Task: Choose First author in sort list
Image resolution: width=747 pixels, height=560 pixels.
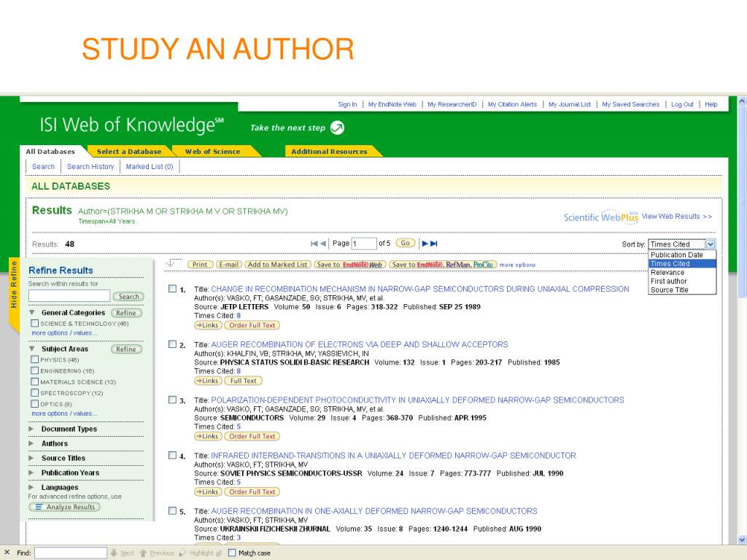Action: point(682,281)
